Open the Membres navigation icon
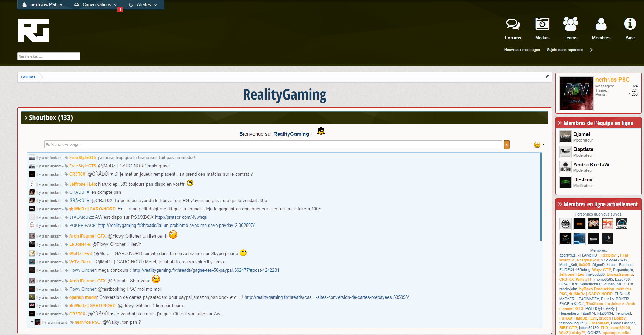The height and width of the screenshot is (335, 644). click(601, 24)
